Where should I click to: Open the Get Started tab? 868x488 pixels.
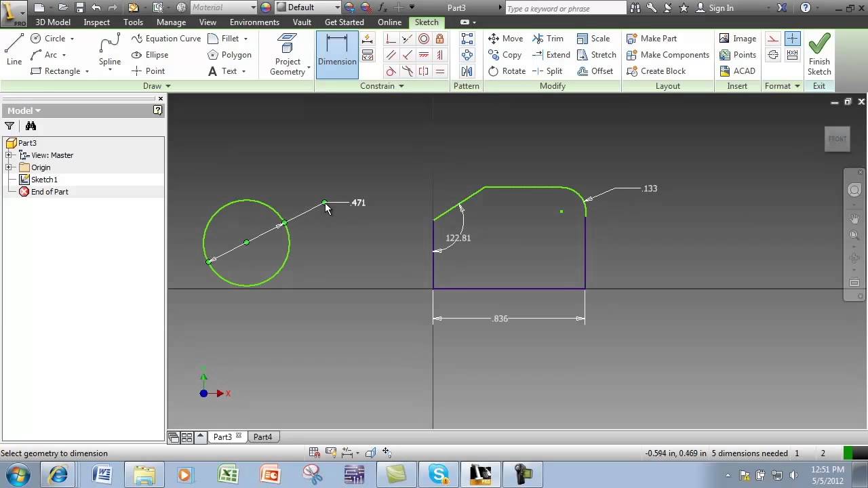point(344,22)
